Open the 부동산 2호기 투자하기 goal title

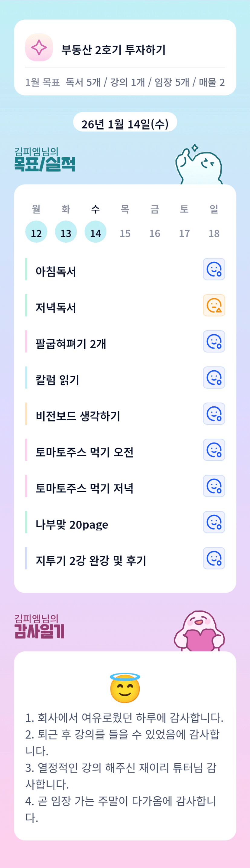pyautogui.click(x=113, y=50)
